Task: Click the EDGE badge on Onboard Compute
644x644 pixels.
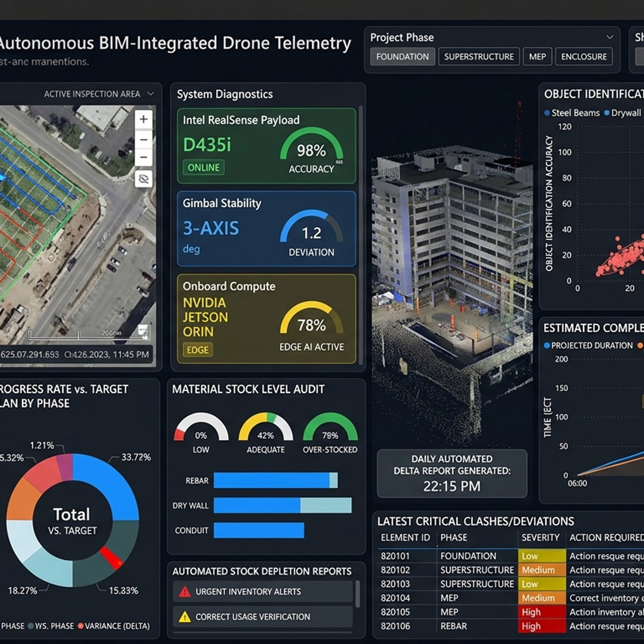Action: point(198,350)
